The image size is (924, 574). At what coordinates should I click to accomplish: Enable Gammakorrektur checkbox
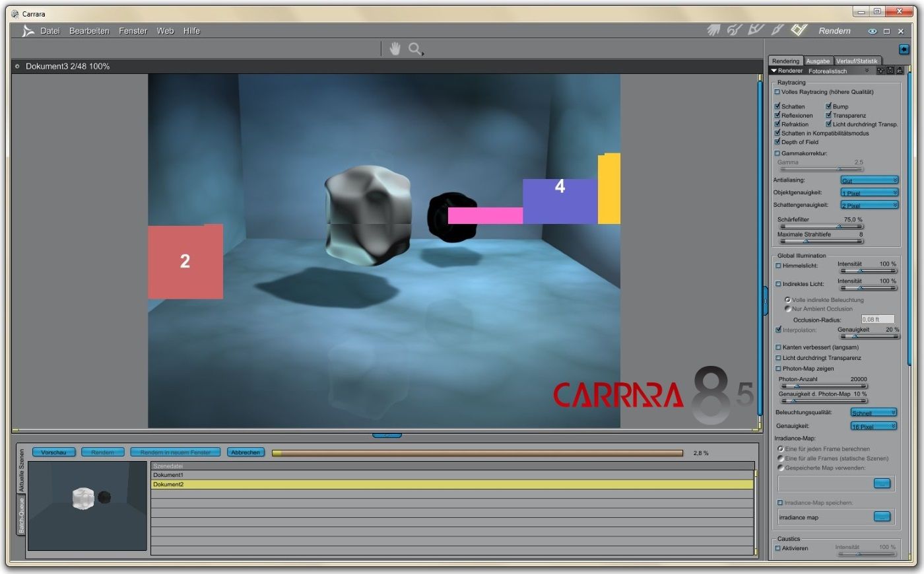(777, 153)
